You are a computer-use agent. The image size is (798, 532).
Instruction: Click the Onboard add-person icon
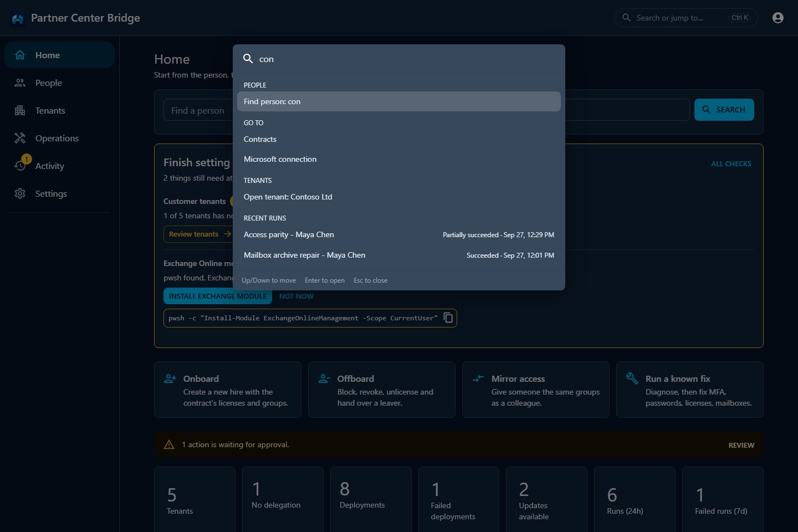[170, 378]
